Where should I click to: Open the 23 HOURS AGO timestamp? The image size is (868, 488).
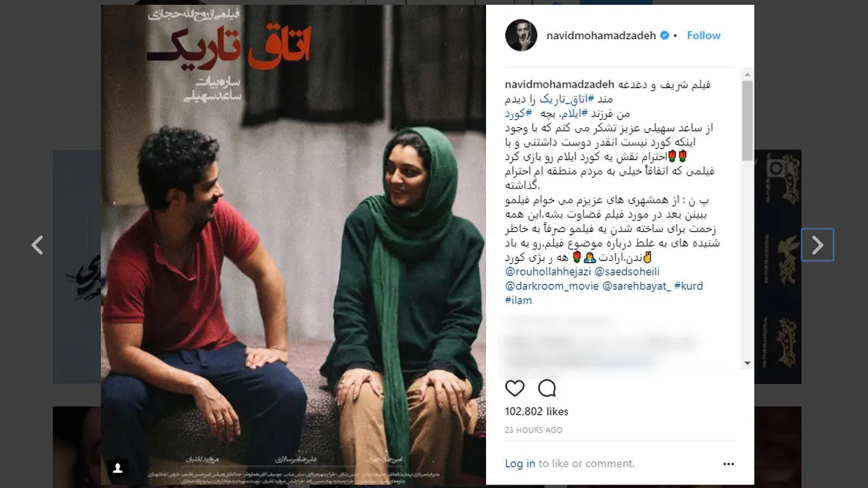pyautogui.click(x=534, y=429)
